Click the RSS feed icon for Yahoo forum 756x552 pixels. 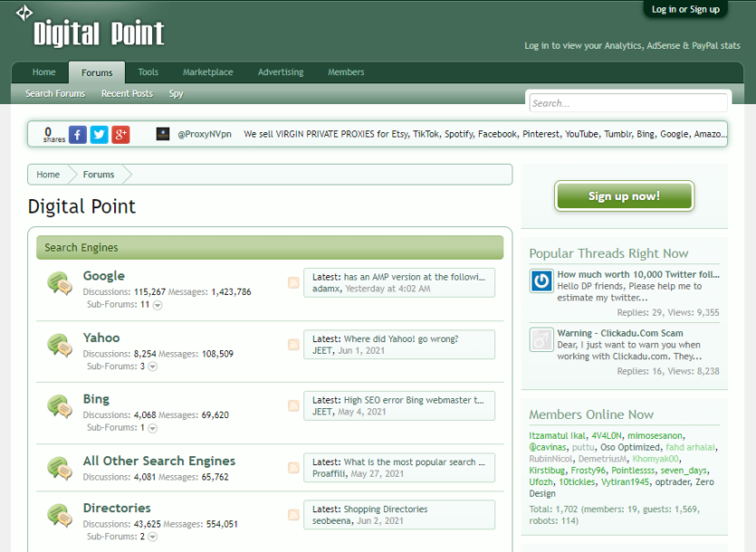coord(293,345)
